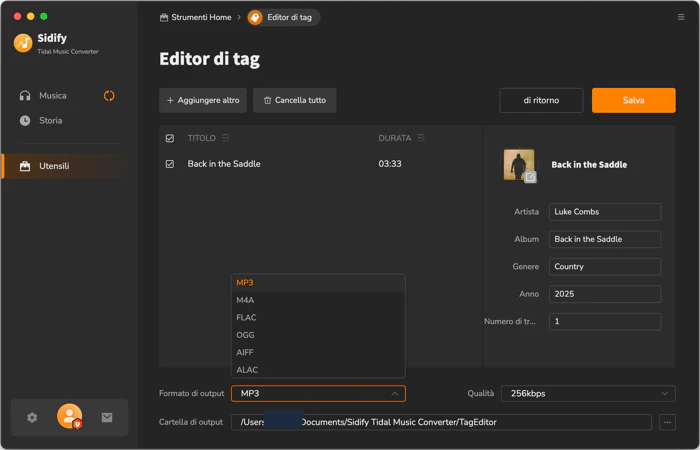
Task: Browse output folder with ellipsis button
Action: [667, 422]
